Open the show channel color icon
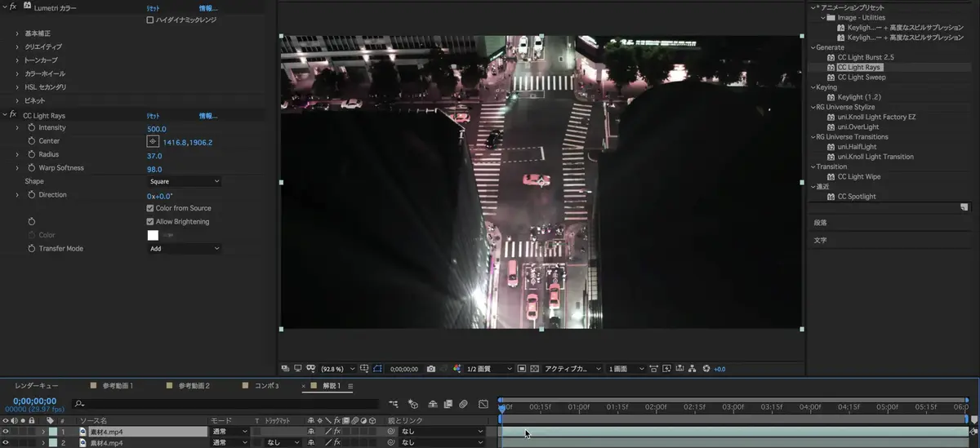This screenshot has width=980, height=448. 457,369
